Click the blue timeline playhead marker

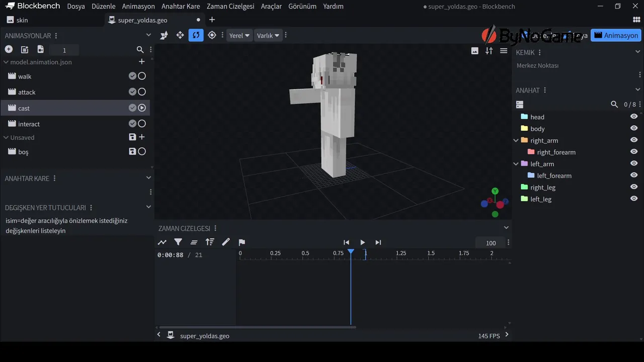point(351,252)
